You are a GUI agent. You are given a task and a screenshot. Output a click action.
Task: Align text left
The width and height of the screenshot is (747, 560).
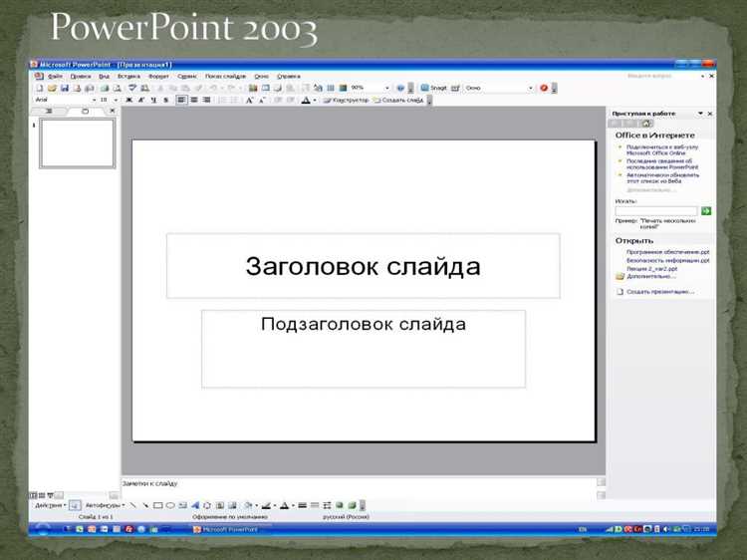pos(181,100)
